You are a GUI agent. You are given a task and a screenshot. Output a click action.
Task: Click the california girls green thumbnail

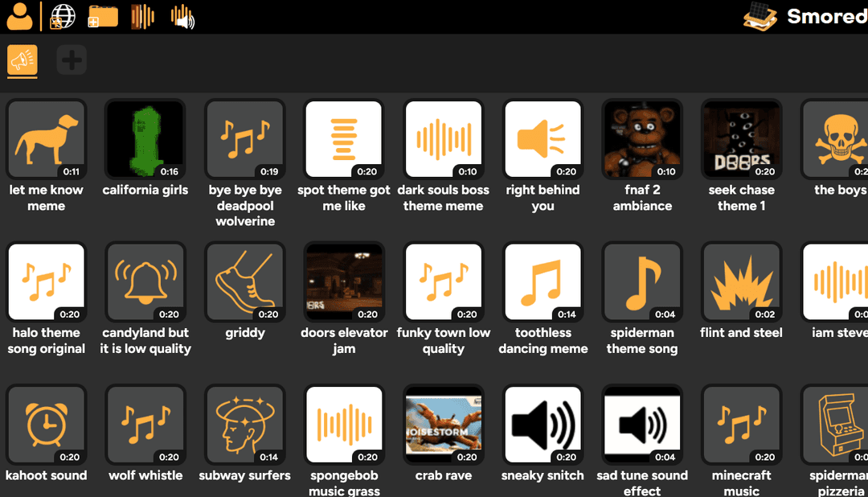[145, 138]
